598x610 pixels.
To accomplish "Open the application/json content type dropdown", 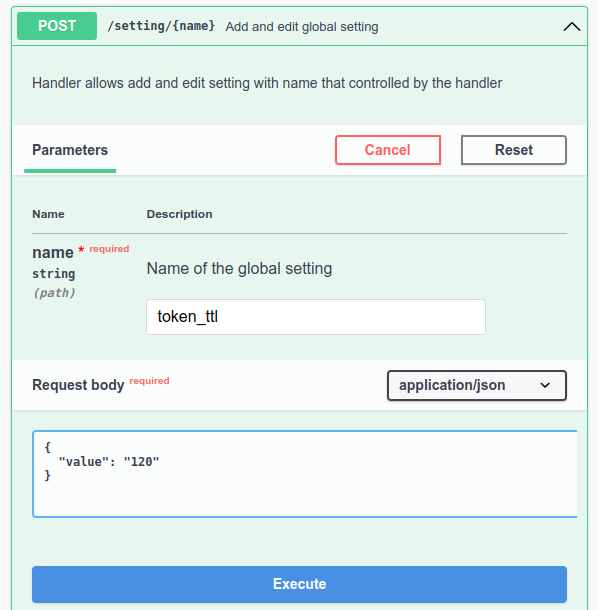I will pos(477,385).
